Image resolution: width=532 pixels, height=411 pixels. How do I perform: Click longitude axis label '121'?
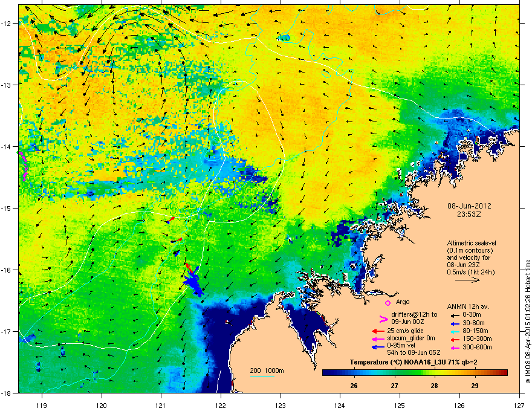(x=161, y=405)
